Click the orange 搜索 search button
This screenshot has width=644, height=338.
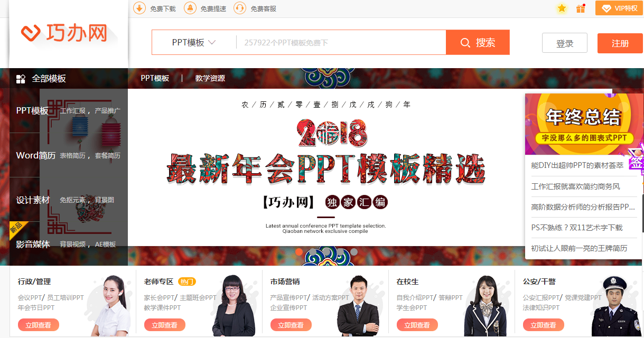(478, 42)
